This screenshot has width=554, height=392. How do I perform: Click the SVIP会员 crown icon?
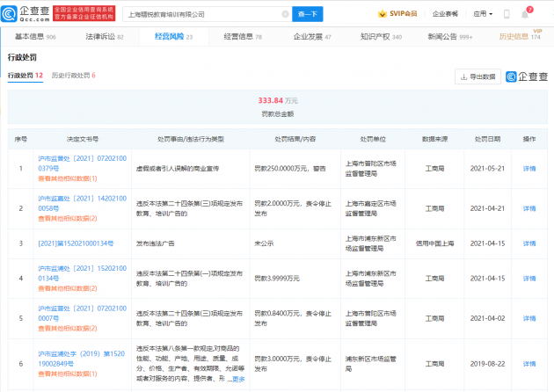click(x=383, y=15)
